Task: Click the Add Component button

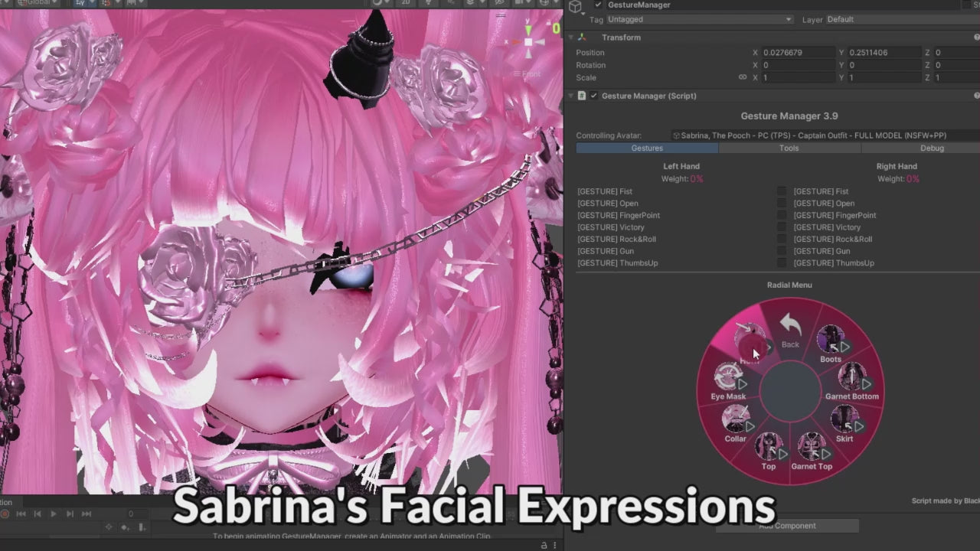Action: tap(787, 526)
